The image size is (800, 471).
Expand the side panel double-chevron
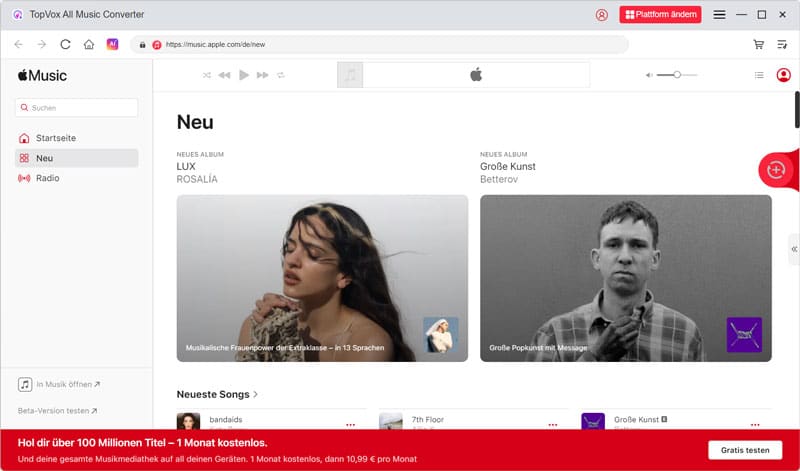pyautogui.click(x=794, y=249)
